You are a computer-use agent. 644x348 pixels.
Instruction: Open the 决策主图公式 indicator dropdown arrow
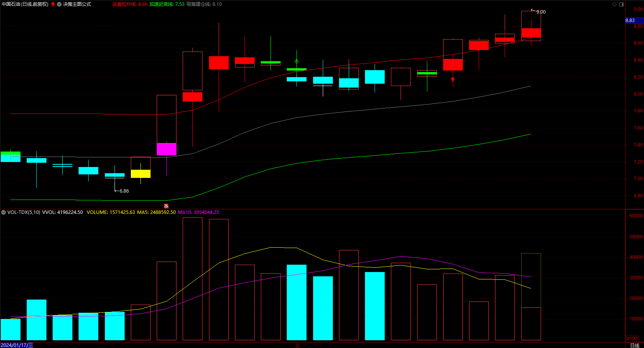tap(59, 4)
